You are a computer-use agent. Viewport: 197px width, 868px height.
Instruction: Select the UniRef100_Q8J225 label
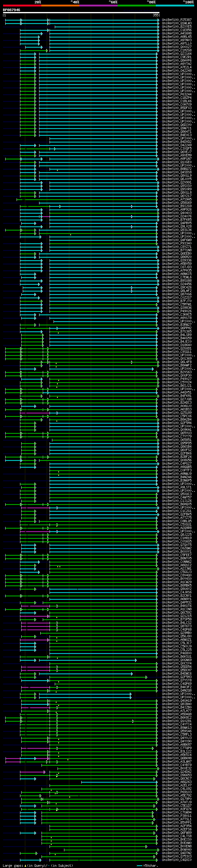click(x=177, y=535)
